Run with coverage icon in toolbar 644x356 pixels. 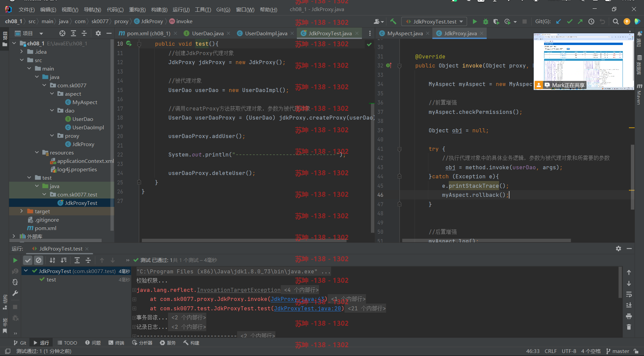pos(496,21)
